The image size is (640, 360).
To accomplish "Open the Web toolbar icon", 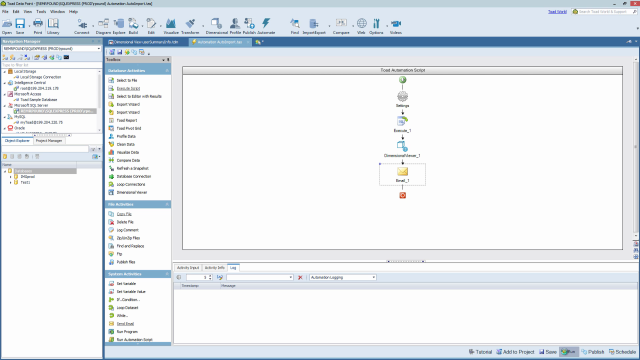I will click(361, 26).
